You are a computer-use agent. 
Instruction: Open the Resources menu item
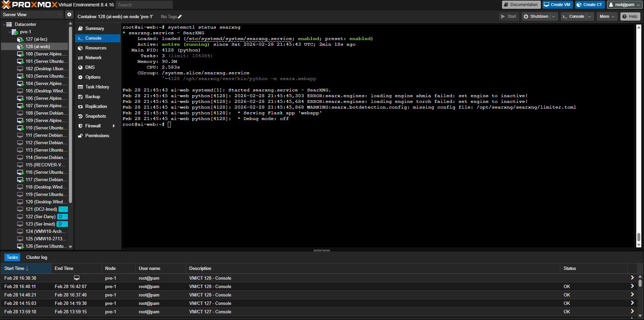click(96, 48)
